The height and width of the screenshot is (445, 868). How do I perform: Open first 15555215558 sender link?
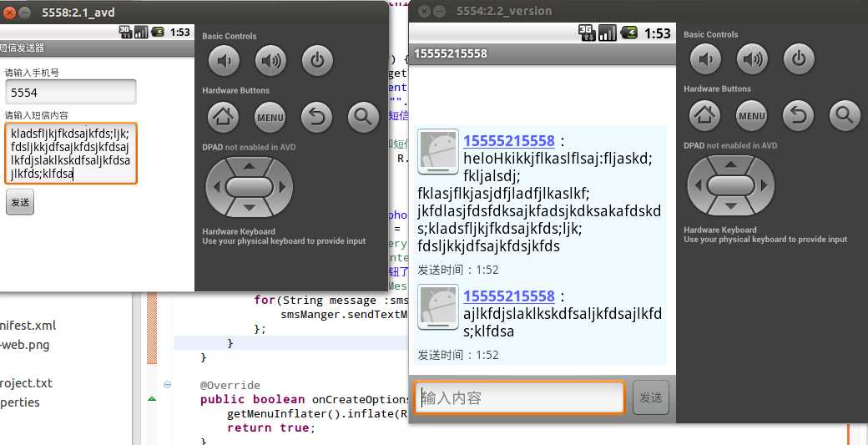tap(509, 141)
